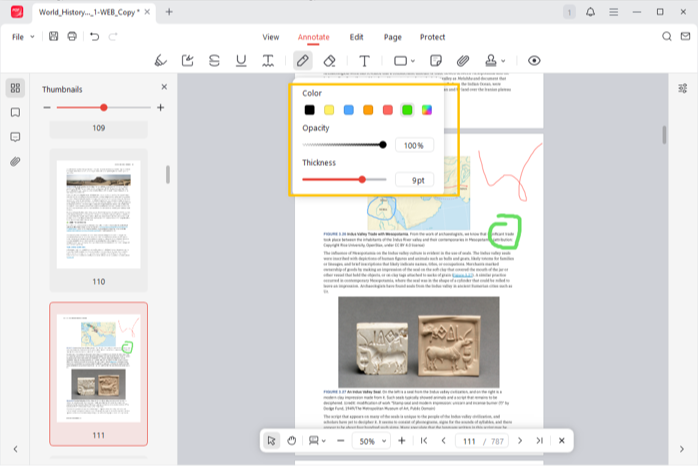Switch to the View tab
The width and height of the screenshot is (700, 466).
pyautogui.click(x=271, y=37)
